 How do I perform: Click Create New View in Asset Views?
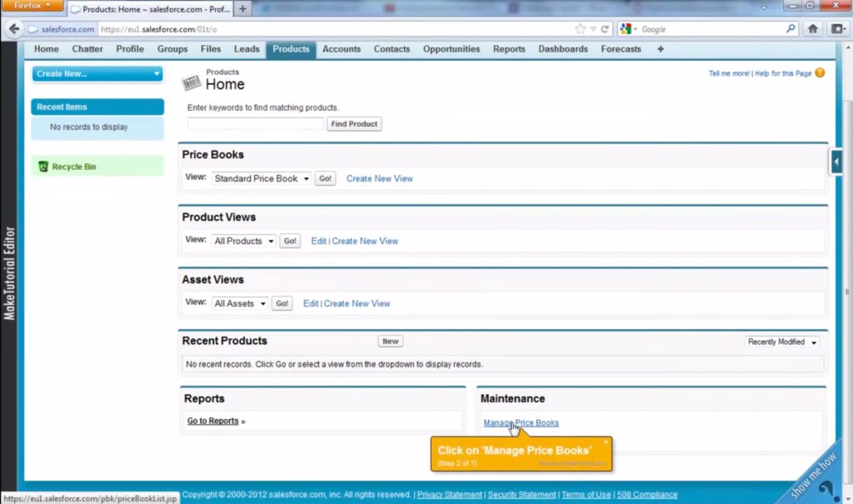click(x=357, y=304)
